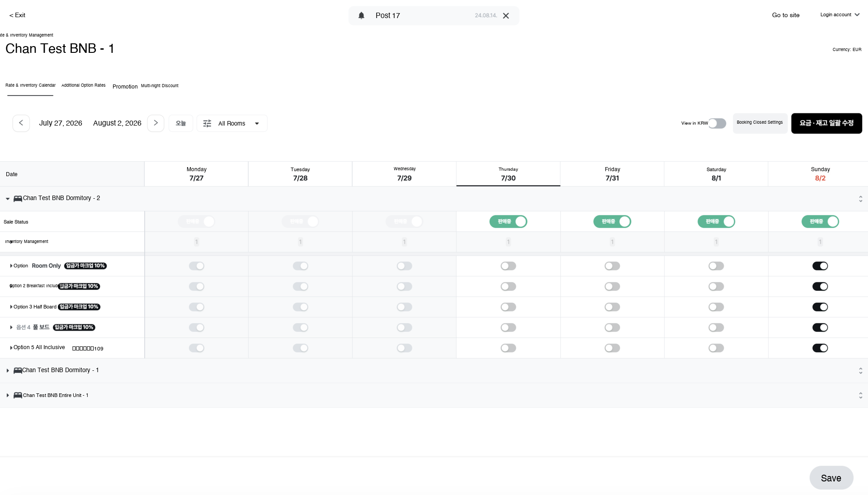The width and height of the screenshot is (868, 495).
Task: Open the Promotion tab
Action: click(x=125, y=87)
